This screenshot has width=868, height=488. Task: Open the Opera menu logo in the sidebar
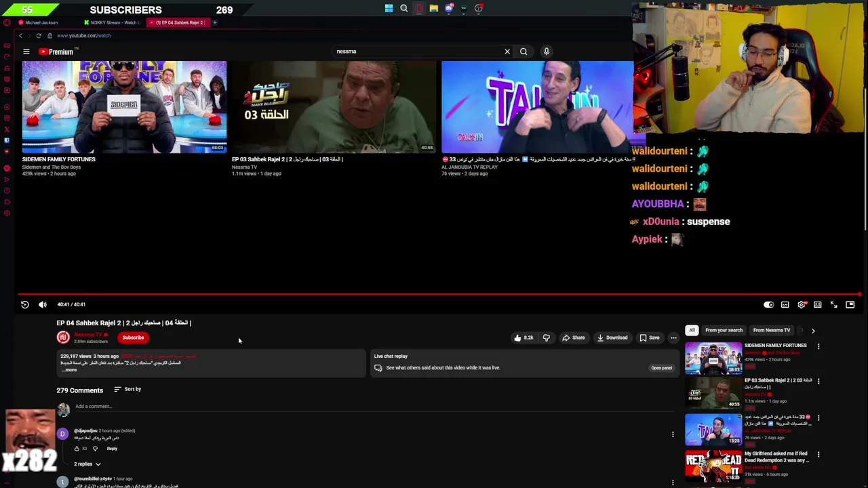7,22
